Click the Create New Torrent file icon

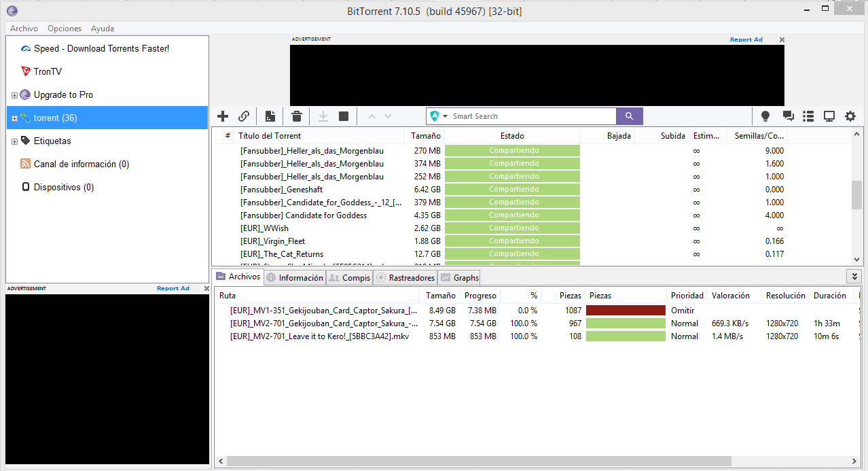[270, 116]
